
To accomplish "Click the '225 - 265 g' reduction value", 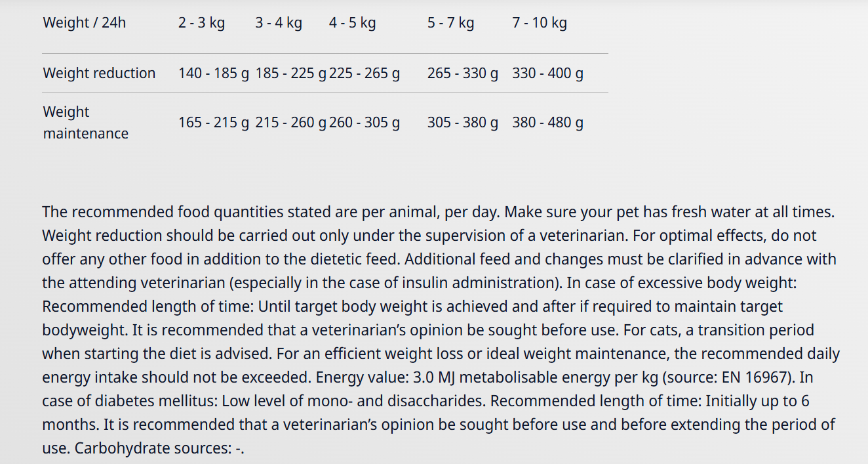I will (365, 73).
